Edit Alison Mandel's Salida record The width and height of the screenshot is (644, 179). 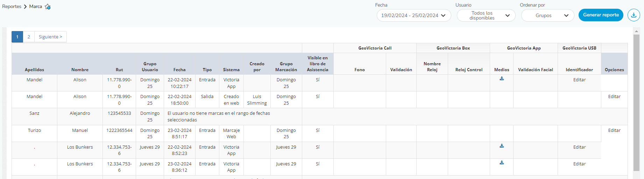coord(614,97)
